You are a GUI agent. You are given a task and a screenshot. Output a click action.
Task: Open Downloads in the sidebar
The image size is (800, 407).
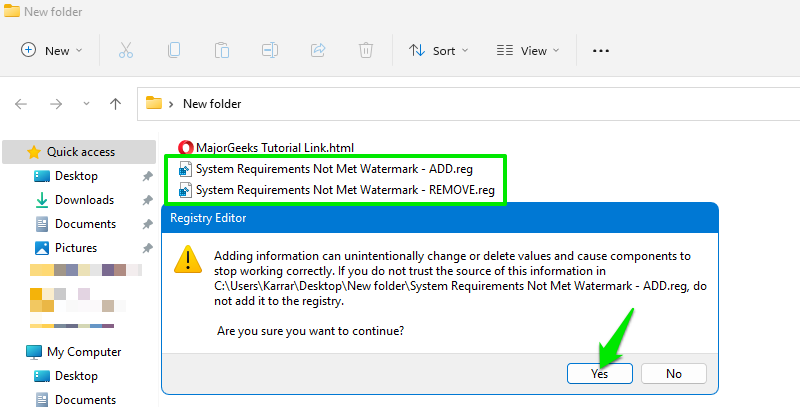click(x=84, y=200)
